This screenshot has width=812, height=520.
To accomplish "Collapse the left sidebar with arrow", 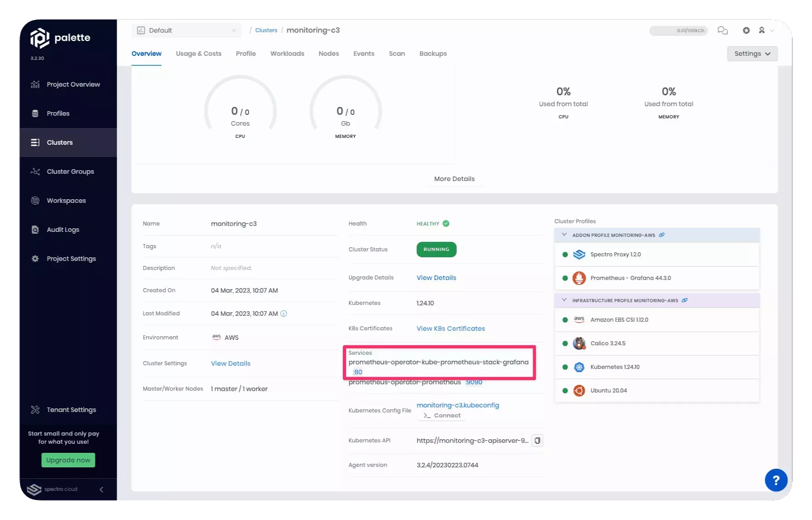I will [101, 489].
